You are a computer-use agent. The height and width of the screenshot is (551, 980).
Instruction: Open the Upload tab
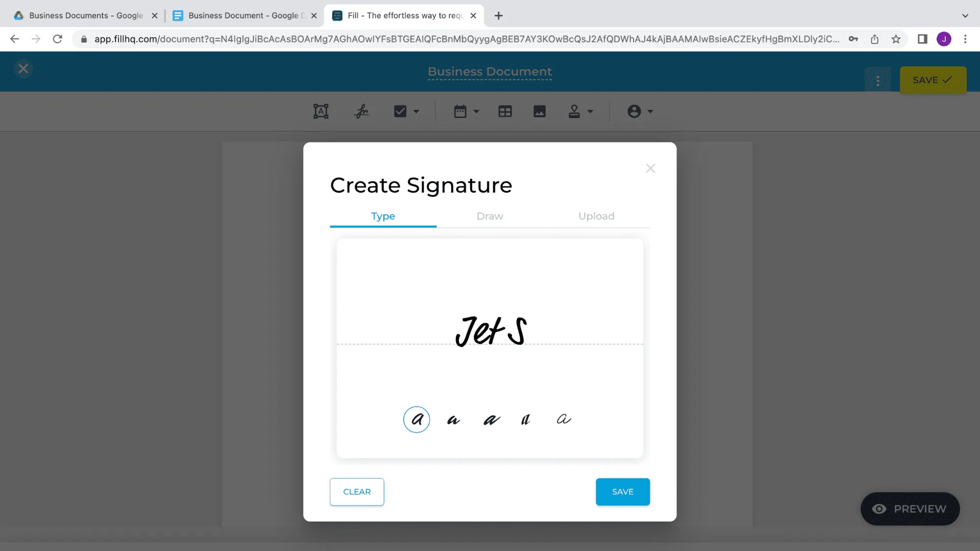[x=596, y=216]
